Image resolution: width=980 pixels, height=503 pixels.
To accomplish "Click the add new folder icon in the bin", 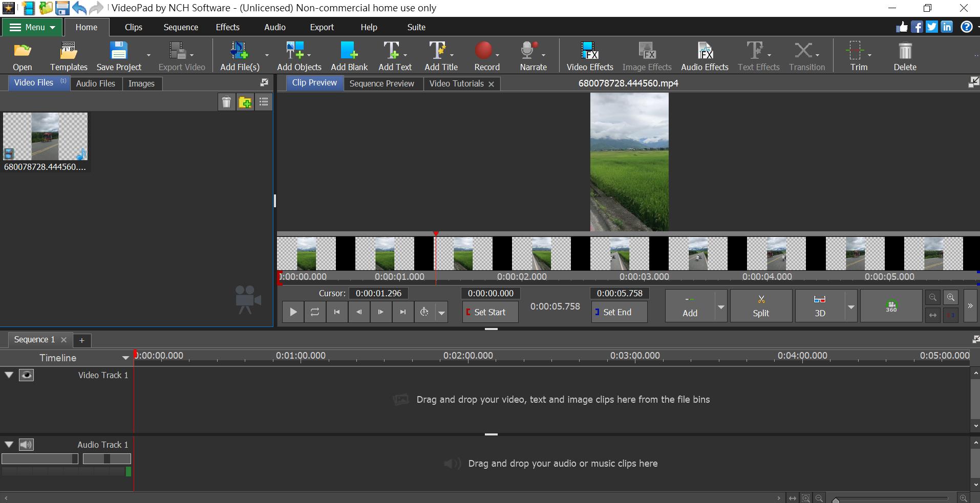I will pos(245,102).
